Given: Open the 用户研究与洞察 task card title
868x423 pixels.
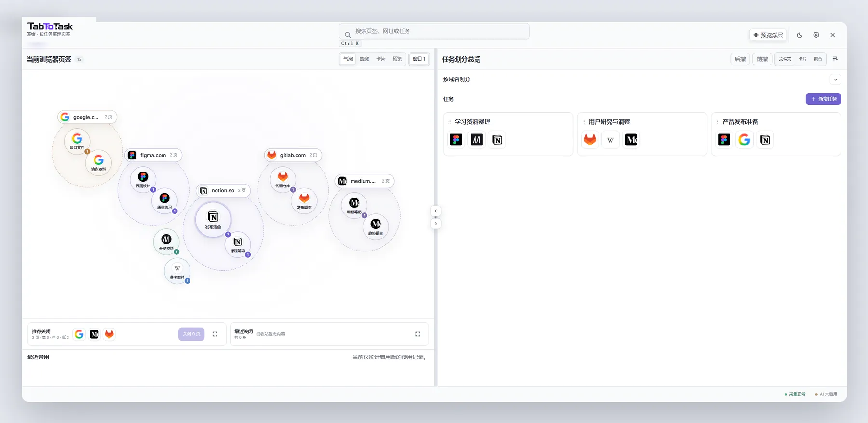Looking at the screenshot, I should (609, 122).
